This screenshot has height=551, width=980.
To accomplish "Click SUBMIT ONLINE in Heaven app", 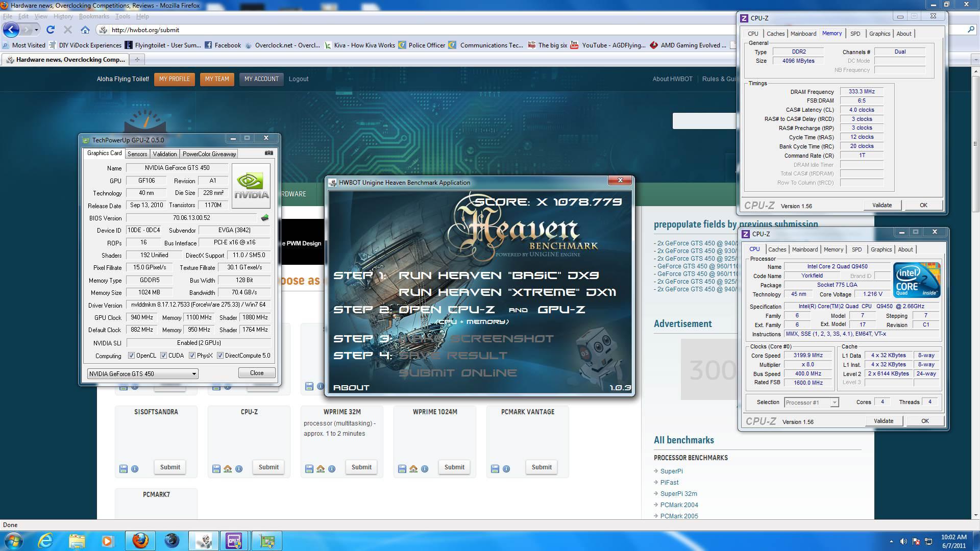I will click(x=458, y=373).
